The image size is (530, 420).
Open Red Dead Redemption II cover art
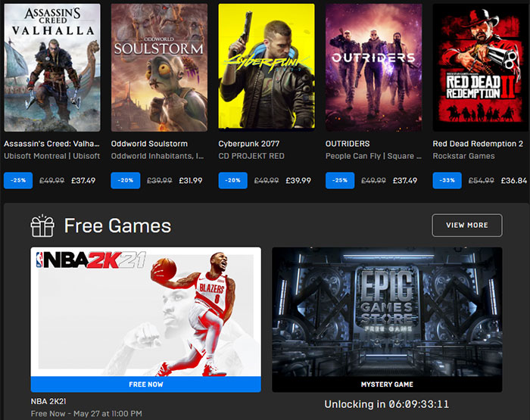click(x=481, y=67)
